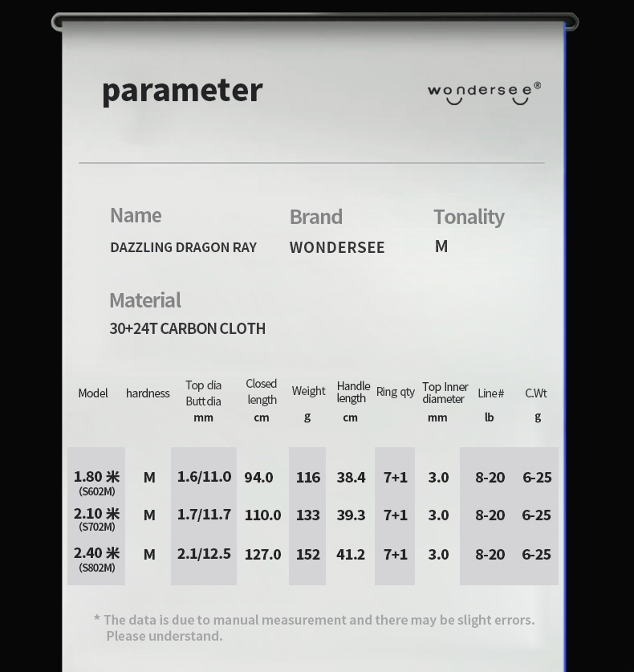Click the '94.0' closed length value
This screenshot has width=634, height=672.
pos(258,478)
